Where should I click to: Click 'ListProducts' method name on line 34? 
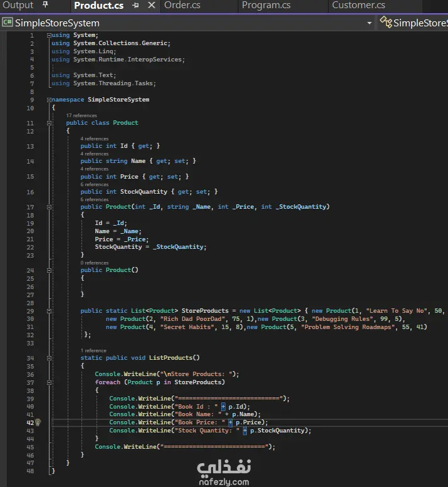[171, 357]
